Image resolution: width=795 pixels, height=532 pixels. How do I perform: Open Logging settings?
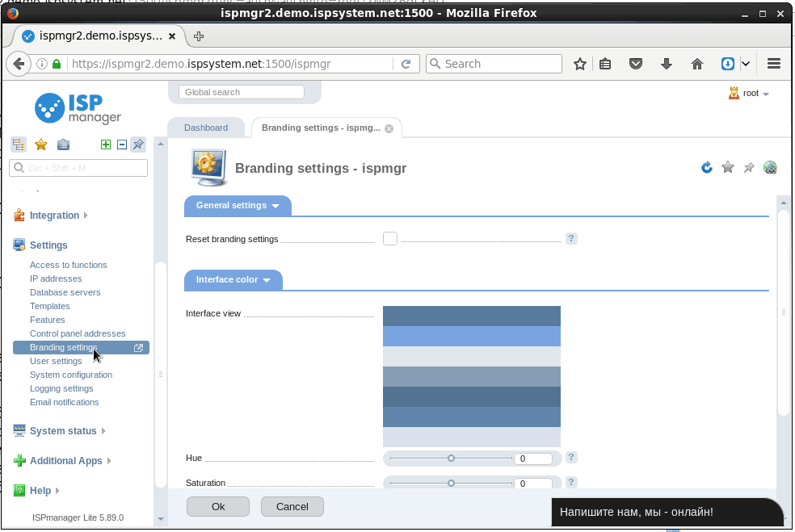pyautogui.click(x=61, y=388)
